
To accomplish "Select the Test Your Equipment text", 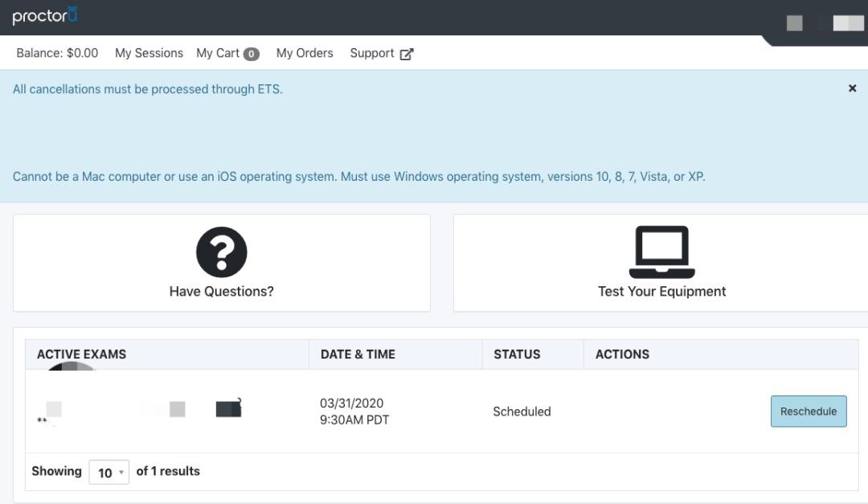I will [661, 292].
